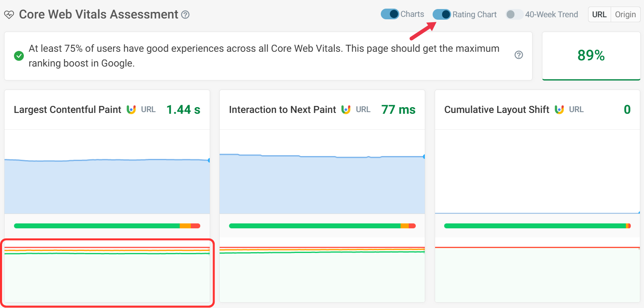
Task: Click the Cumulative Layout Shift rating chart
Action: (x=537, y=273)
